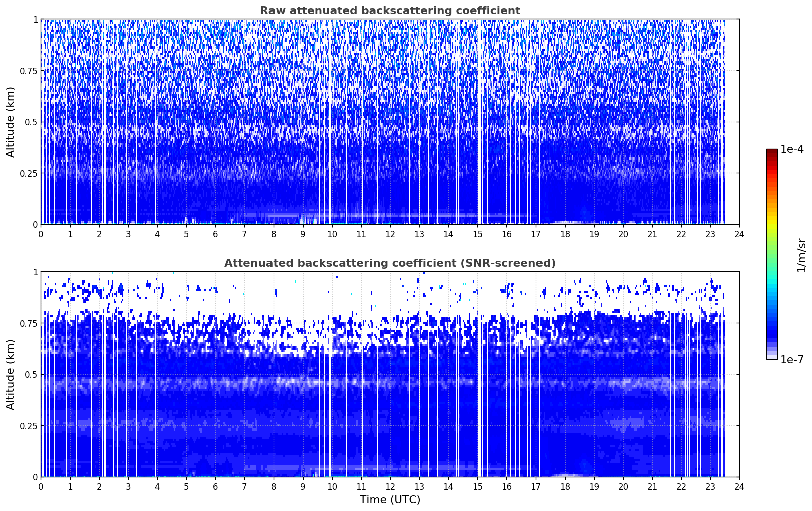Click the dark red top of the colorbar
The width and height of the screenshot is (812, 511).
pos(771,152)
